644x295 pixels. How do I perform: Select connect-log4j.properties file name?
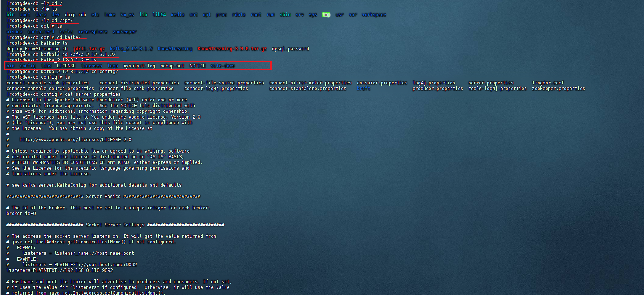coord(216,89)
